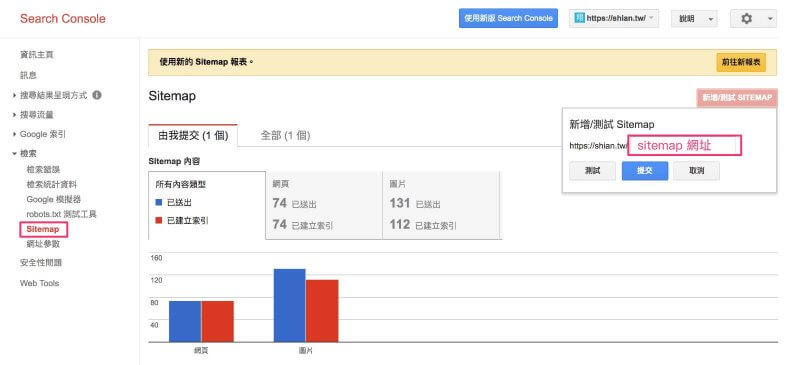Expand 搜尋流量 section
800x365 pixels.
point(33,115)
